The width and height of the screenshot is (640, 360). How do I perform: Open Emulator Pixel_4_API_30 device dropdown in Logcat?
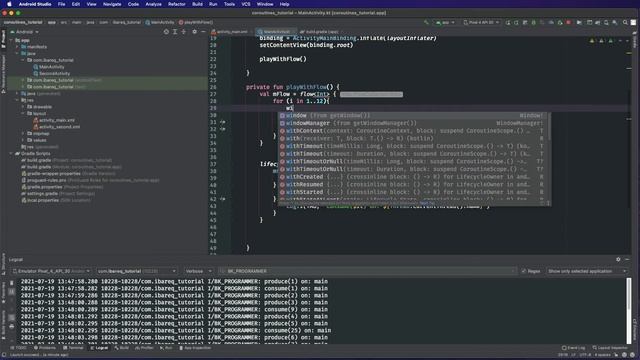point(51,271)
